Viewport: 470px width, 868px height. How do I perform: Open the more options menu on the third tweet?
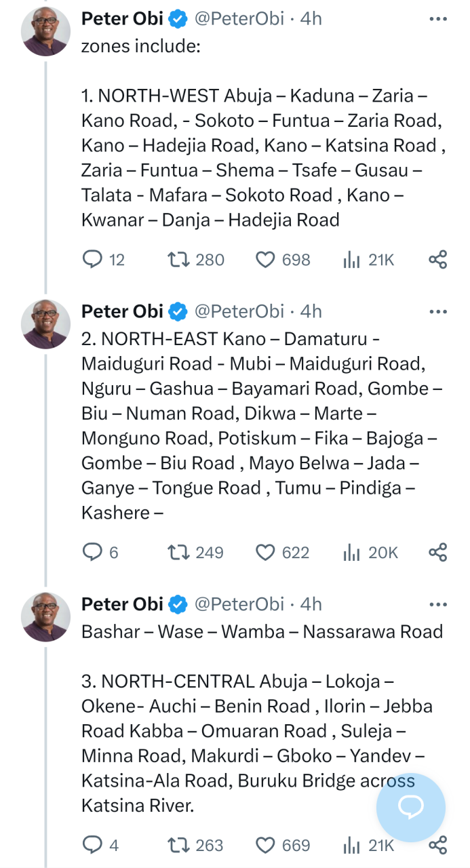(x=438, y=603)
